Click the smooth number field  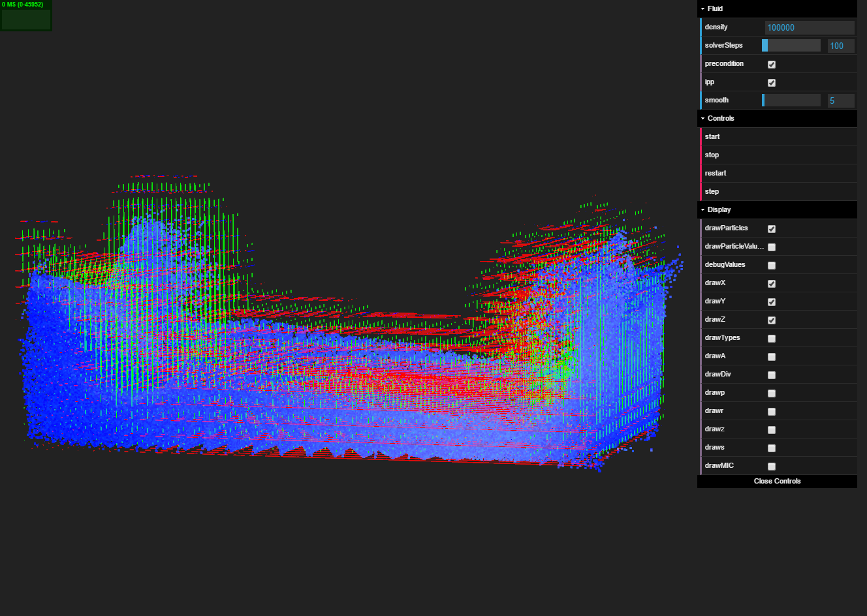coord(841,100)
